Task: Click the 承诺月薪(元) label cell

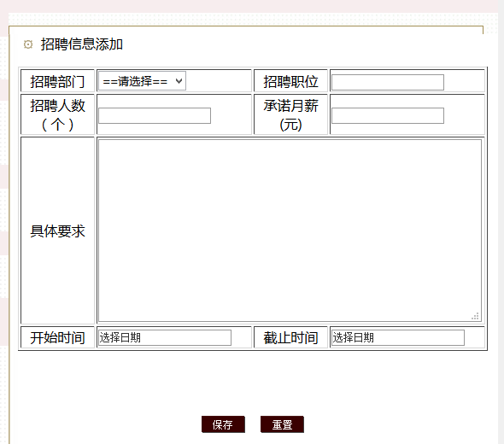Action: tap(290, 114)
